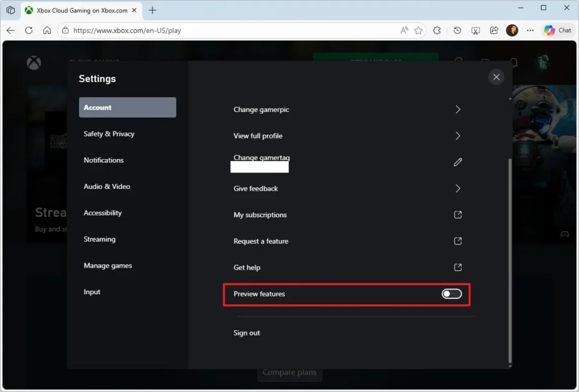The width and height of the screenshot is (579, 392).
Task: Open View full profile via its chevron
Action: [x=457, y=136]
